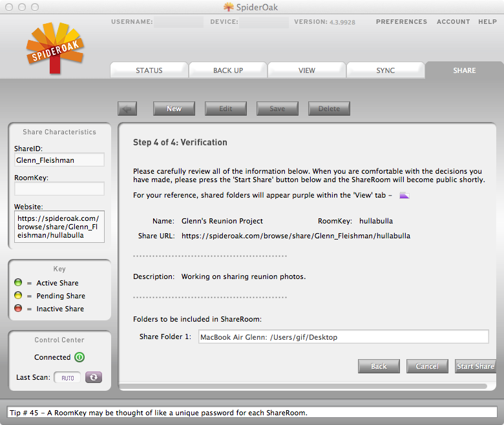
Task: Click the ShareID input field
Action: pyautogui.click(x=59, y=160)
